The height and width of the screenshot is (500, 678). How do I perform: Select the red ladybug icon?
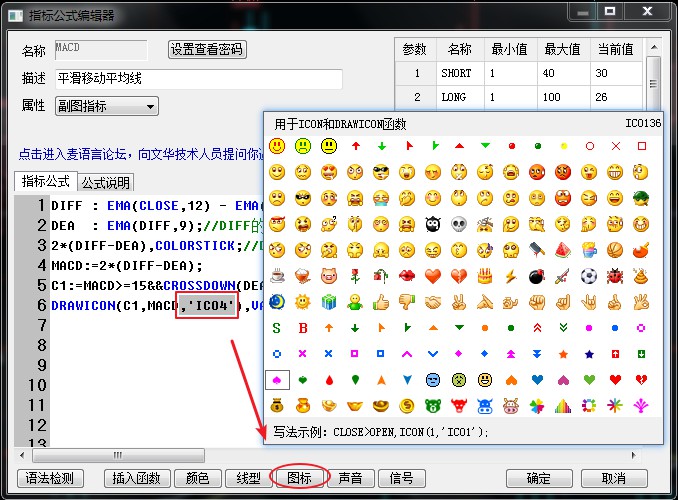tap(615, 275)
